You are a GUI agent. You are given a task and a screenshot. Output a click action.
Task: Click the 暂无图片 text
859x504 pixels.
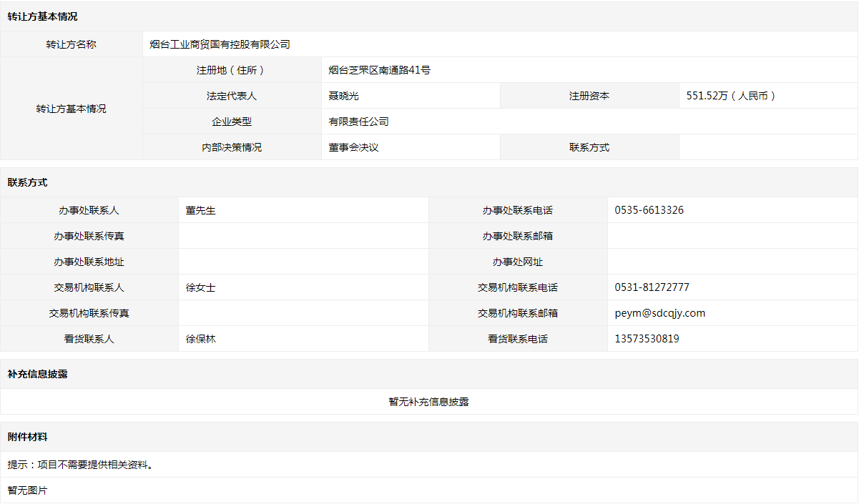pos(27,490)
